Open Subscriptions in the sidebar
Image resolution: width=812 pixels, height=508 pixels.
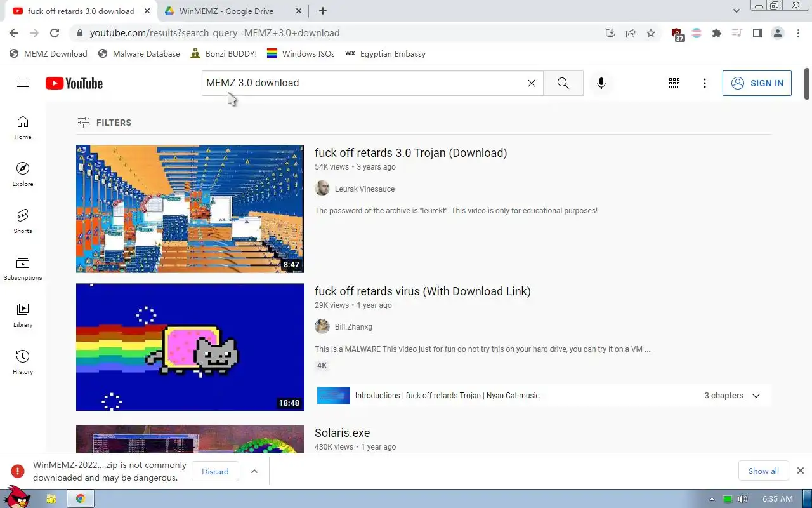(x=23, y=268)
